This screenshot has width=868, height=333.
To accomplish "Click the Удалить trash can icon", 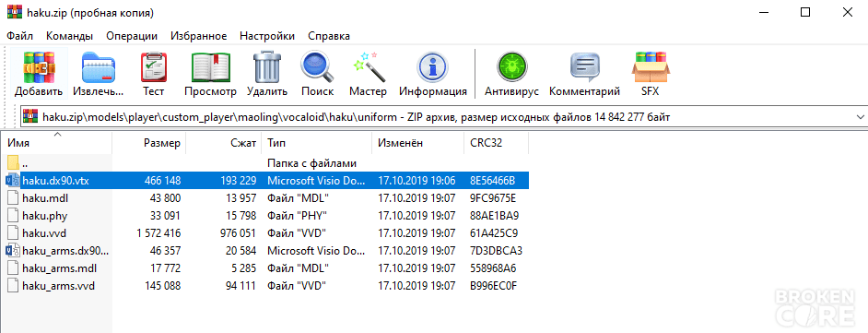I will [x=267, y=67].
